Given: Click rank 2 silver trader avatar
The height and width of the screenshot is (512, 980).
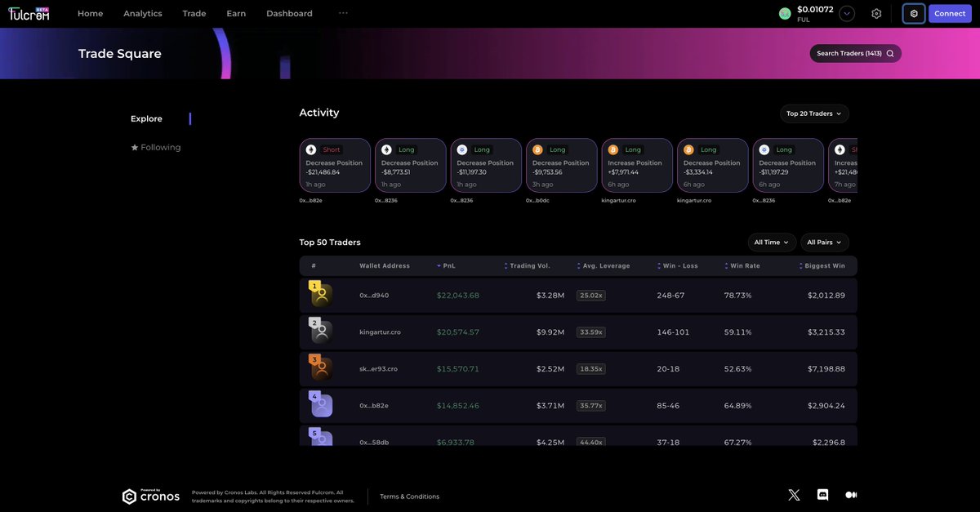Looking at the screenshot, I should point(321,332).
